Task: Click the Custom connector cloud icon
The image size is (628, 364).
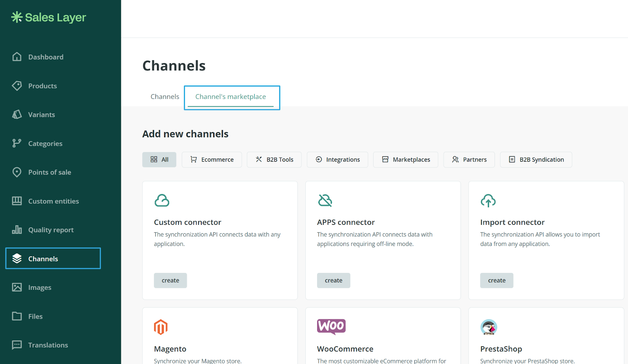Action: coord(162,200)
